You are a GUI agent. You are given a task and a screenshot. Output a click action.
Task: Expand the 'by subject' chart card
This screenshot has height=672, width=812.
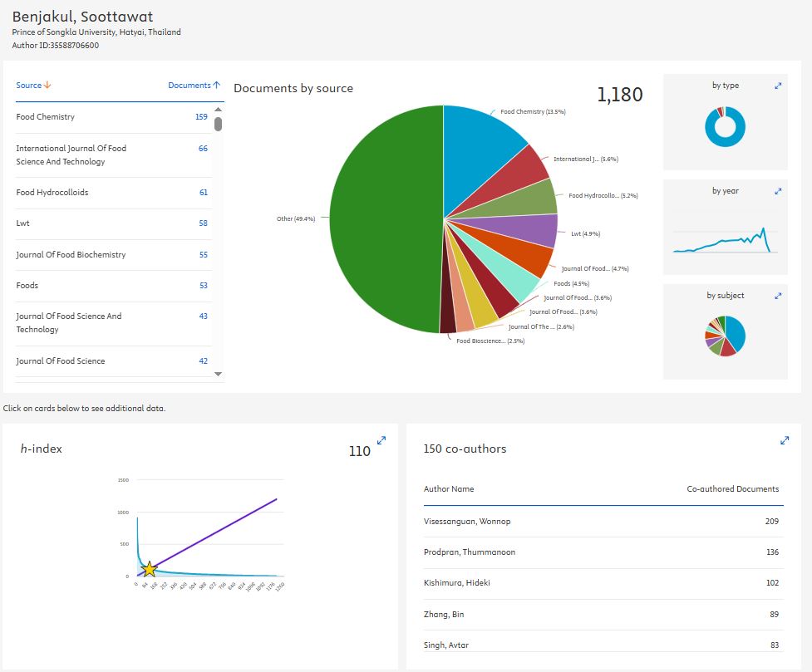pyautogui.click(x=778, y=296)
